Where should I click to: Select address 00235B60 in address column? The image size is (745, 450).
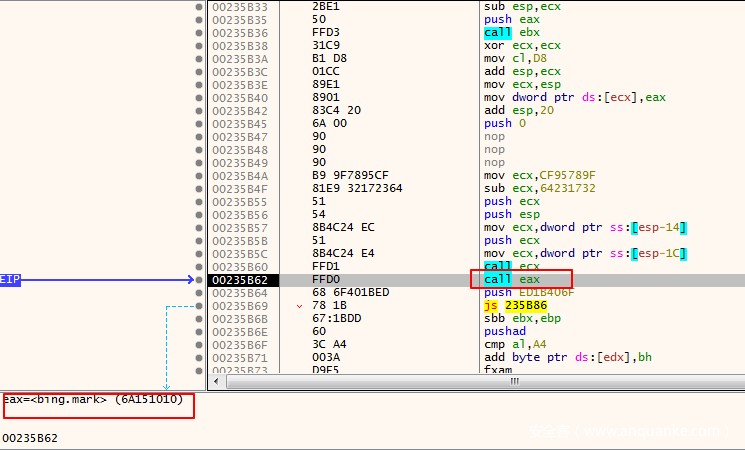[x=239, y=267]
